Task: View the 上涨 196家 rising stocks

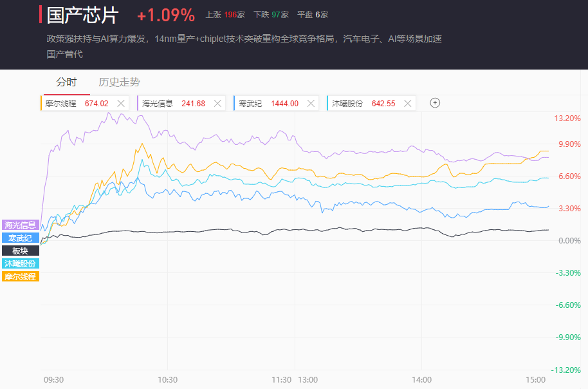Action: click(225, 14)
